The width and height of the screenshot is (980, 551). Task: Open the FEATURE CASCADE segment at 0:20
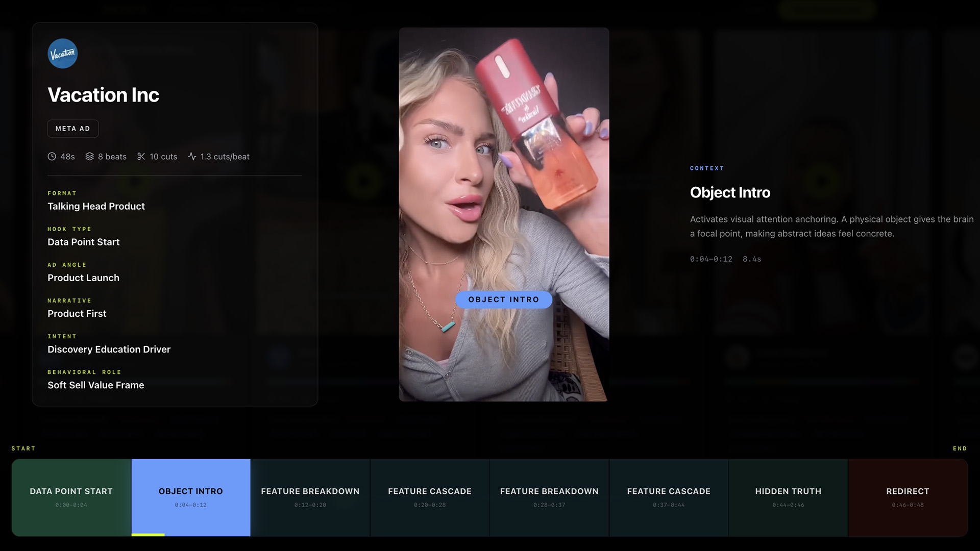(429, 491)
